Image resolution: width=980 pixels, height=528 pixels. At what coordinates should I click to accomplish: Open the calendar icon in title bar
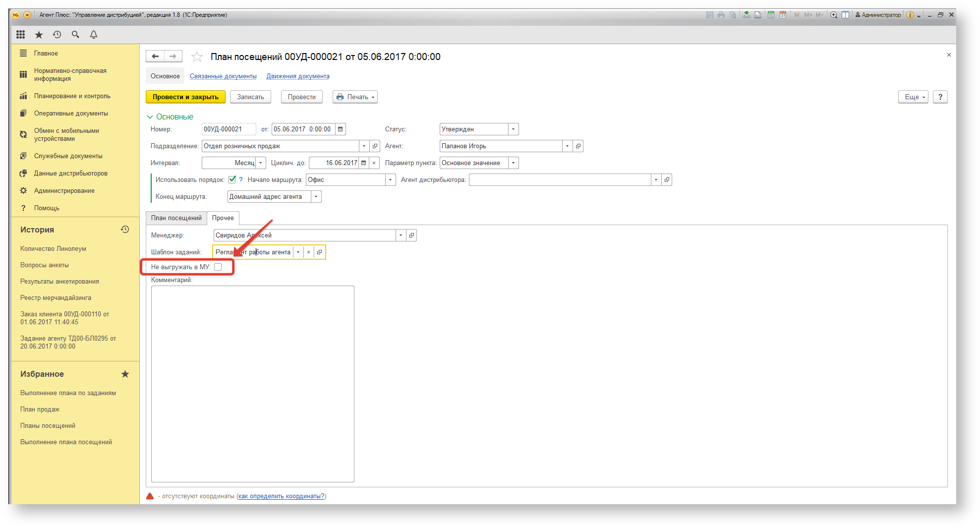(x=783, y=15)
